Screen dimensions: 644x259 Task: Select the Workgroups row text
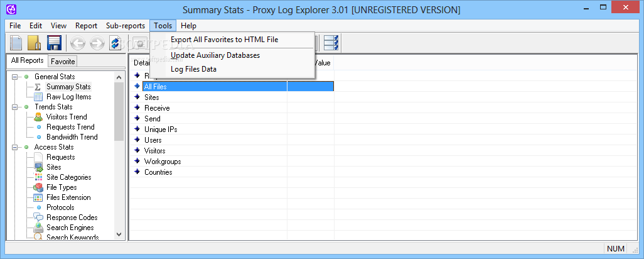click(163, 161)
